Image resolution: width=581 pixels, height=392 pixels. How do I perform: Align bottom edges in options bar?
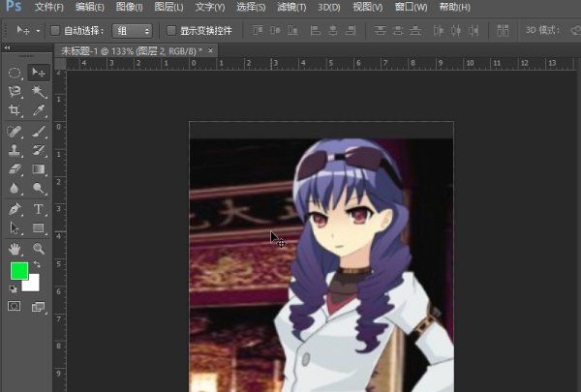(292, 30)
